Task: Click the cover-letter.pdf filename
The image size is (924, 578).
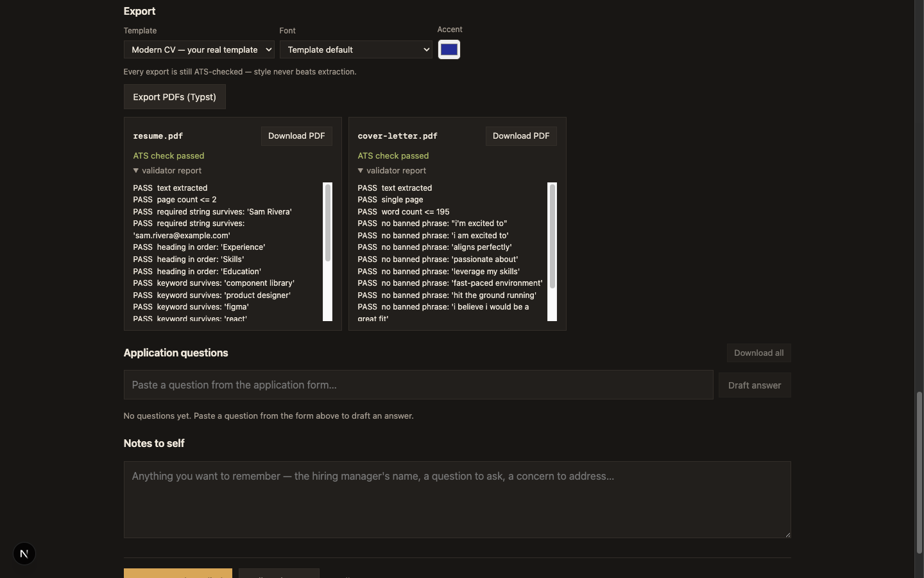Action: click(397, 136)
